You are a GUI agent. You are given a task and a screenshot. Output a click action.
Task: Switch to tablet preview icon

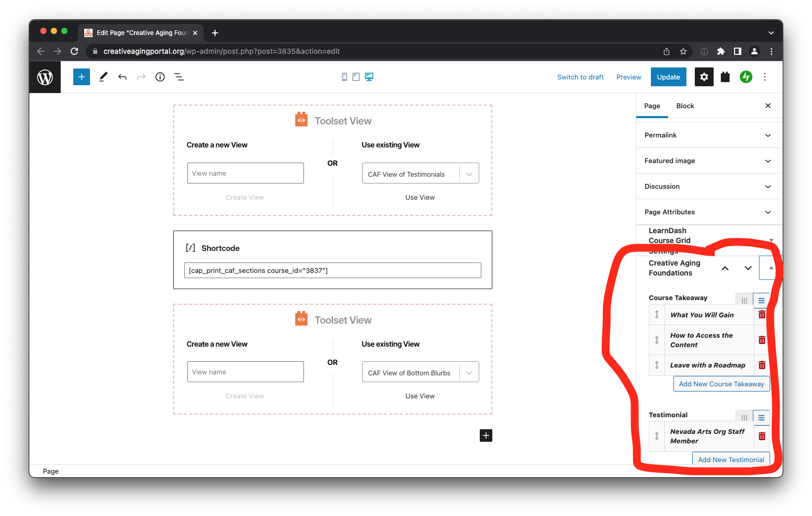[356, 77]
